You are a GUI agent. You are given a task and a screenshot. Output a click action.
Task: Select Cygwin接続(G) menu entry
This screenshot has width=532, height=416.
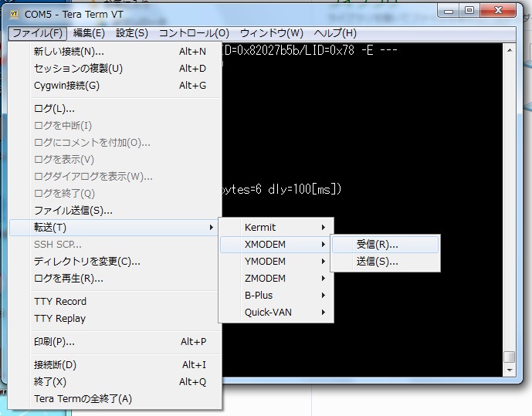tap(115, 86)
